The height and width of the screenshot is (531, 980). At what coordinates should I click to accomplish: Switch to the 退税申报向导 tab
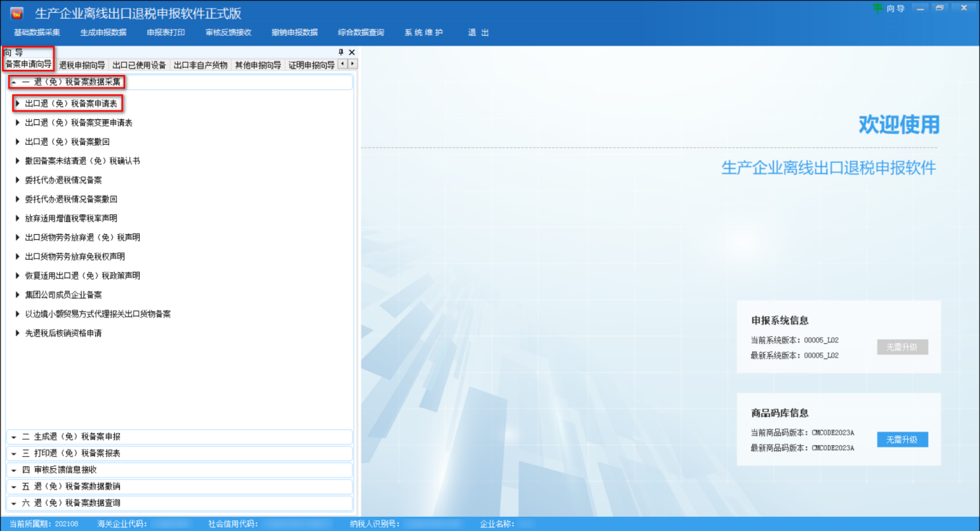point(81,65)
